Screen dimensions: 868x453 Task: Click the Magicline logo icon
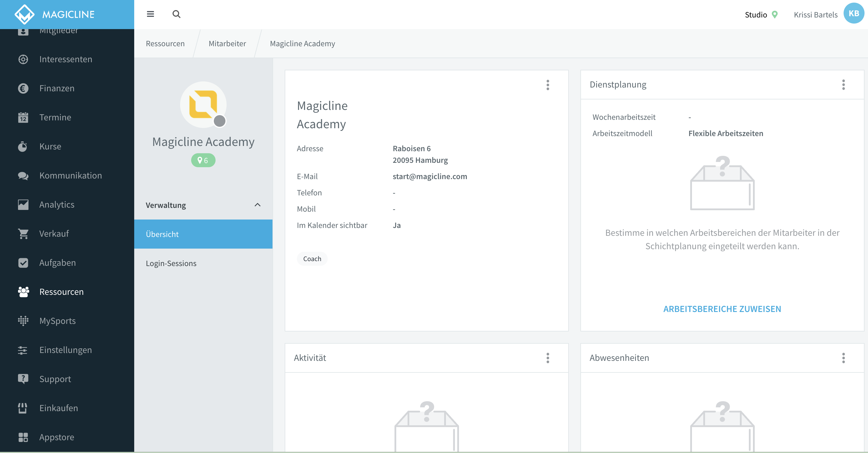(x=24, y=14)
